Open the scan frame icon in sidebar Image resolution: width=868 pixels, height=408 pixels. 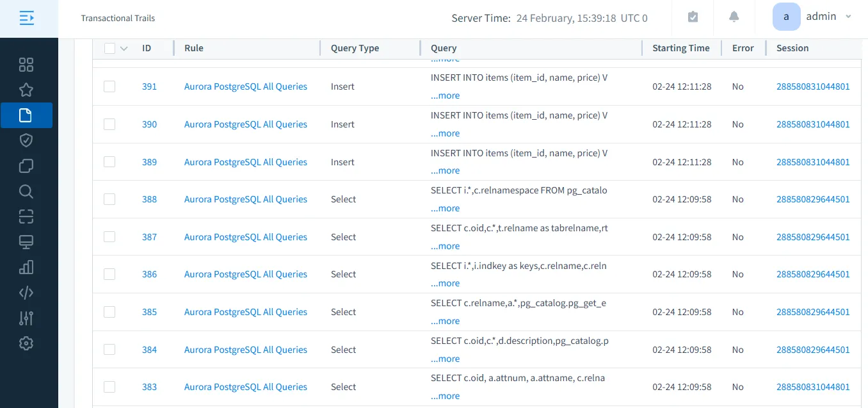click(26, 216)
